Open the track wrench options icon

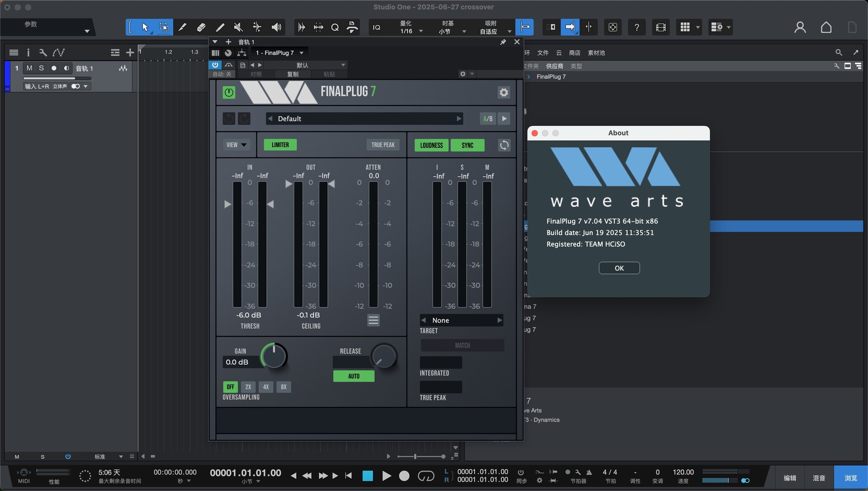click(x=43, y=52)
